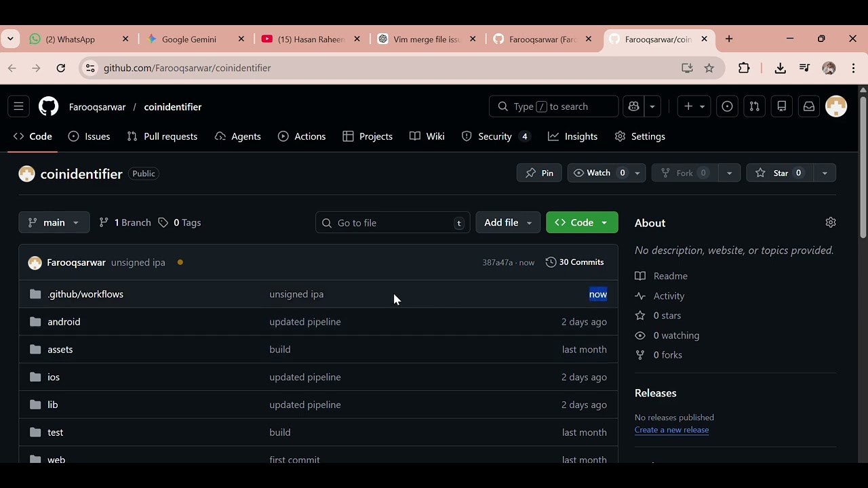Viewport: 868px width, 488px height.
Task: Bookmark this page with the star icon
Action: point(709,68)
